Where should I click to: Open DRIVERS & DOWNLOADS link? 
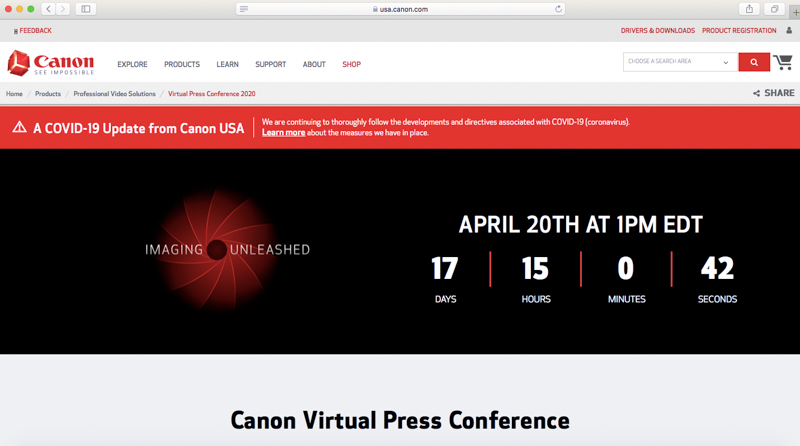[x=658, y=31]
